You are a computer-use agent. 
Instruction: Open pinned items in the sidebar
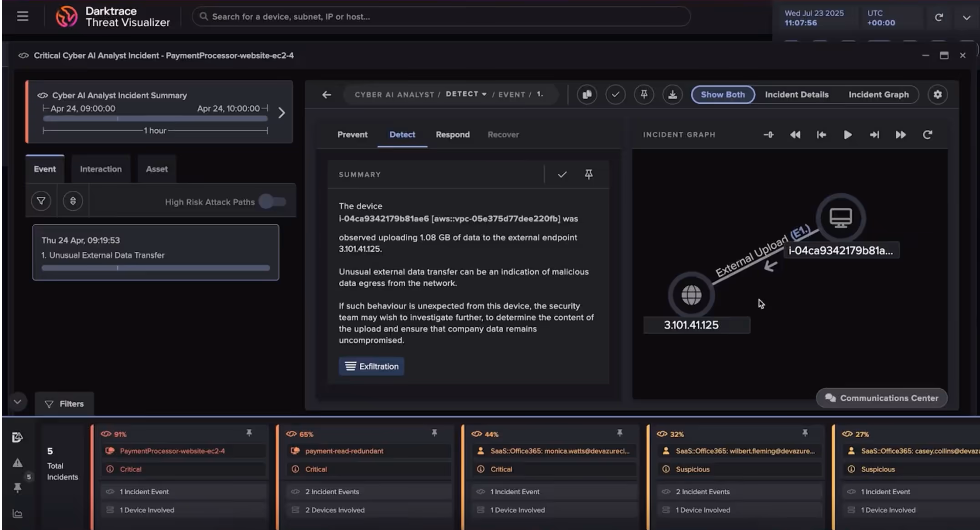point(17,488)
